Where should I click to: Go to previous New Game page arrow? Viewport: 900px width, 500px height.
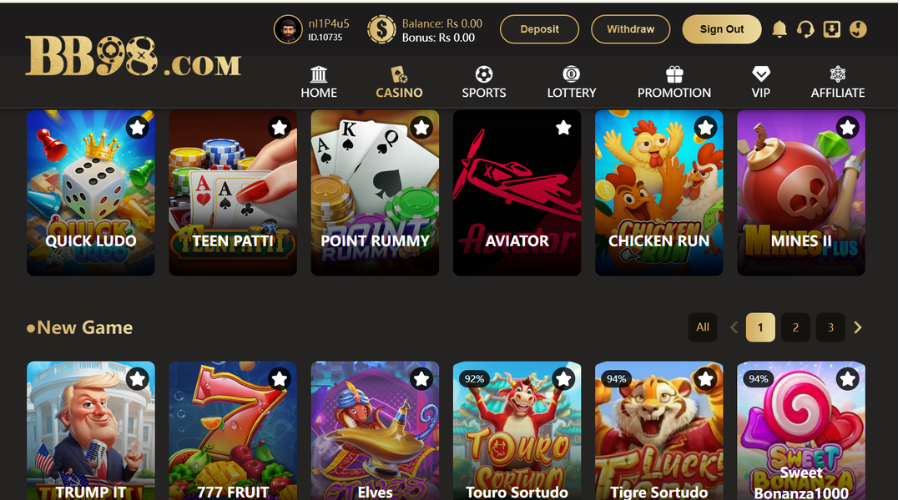point(734,327)
